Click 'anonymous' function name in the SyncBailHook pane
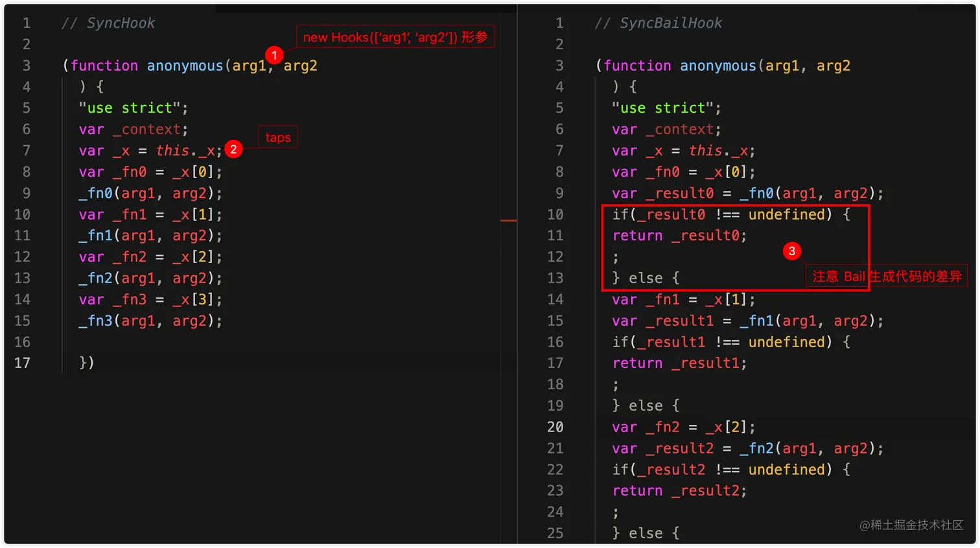This screenshot has height=548, width=980. [x=718, y=66]
